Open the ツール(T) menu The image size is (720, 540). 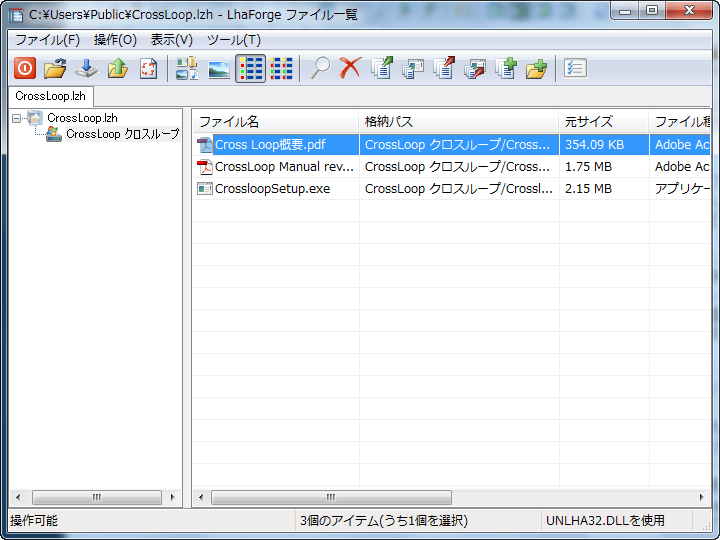pyautogui.click(x=234, y=40)
